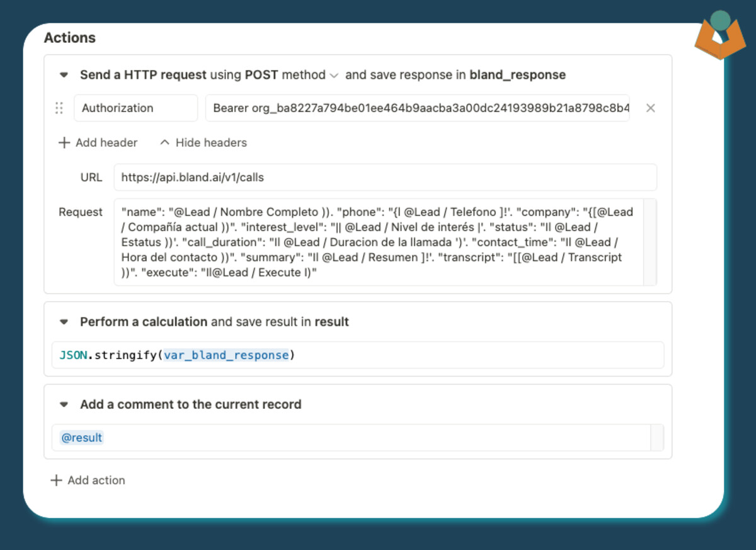Click the Bearer token value field

(417, 108)
